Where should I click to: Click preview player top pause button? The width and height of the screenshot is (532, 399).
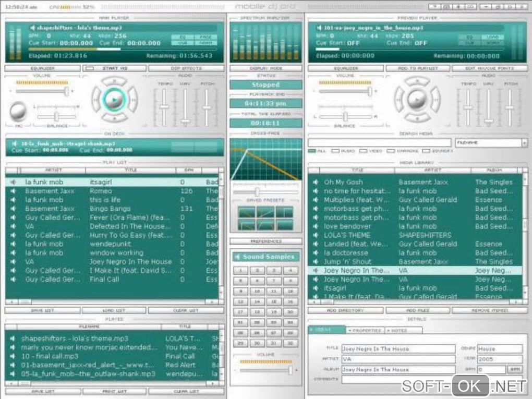417,81
